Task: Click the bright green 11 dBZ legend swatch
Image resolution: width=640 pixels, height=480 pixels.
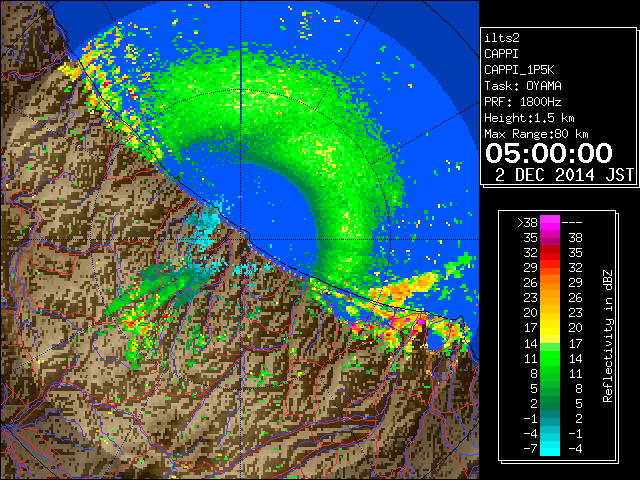Action: click(x=550, y=358)
